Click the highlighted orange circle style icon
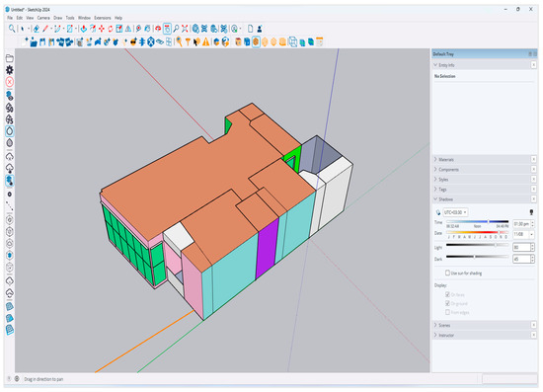543x392 pixels. pyautogui.click(x=256, y=42)
